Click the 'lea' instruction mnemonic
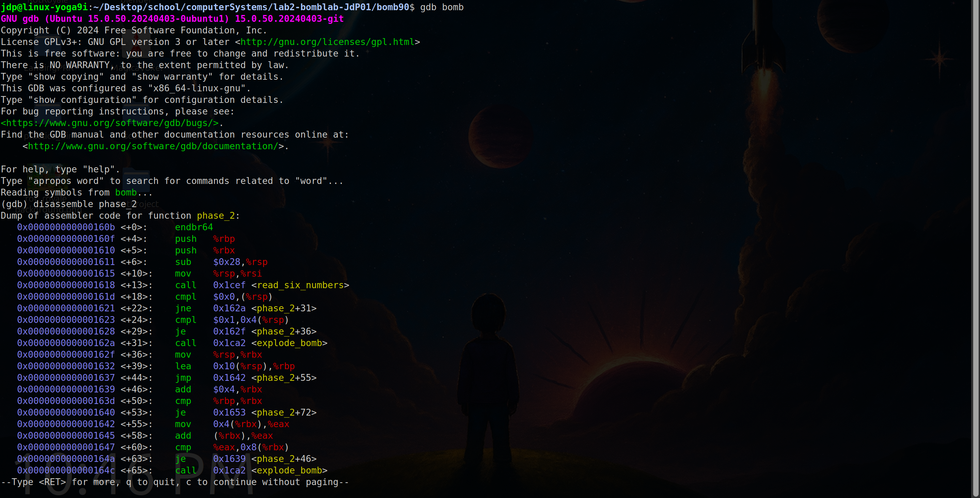The width and height of the screenshot is (980, 498). (x=183, y=366)
